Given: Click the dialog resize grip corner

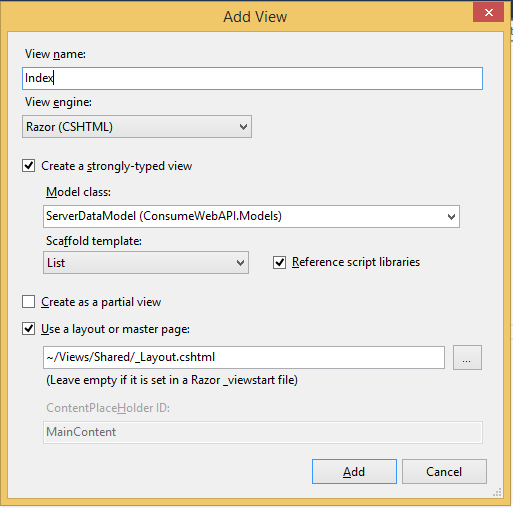Looking at the screenshot, I should point(497,492).
